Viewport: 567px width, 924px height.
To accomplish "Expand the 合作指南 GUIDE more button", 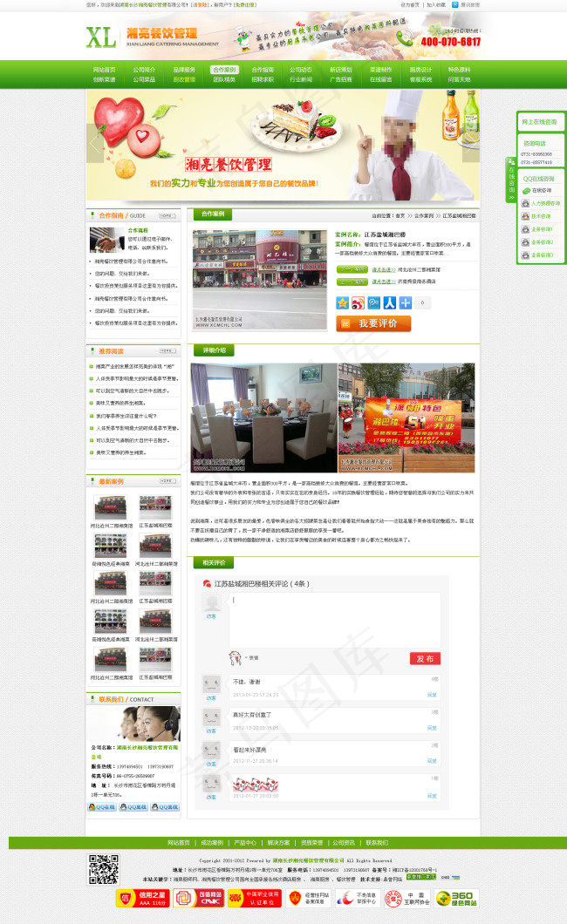I will (x=173, y=215).
